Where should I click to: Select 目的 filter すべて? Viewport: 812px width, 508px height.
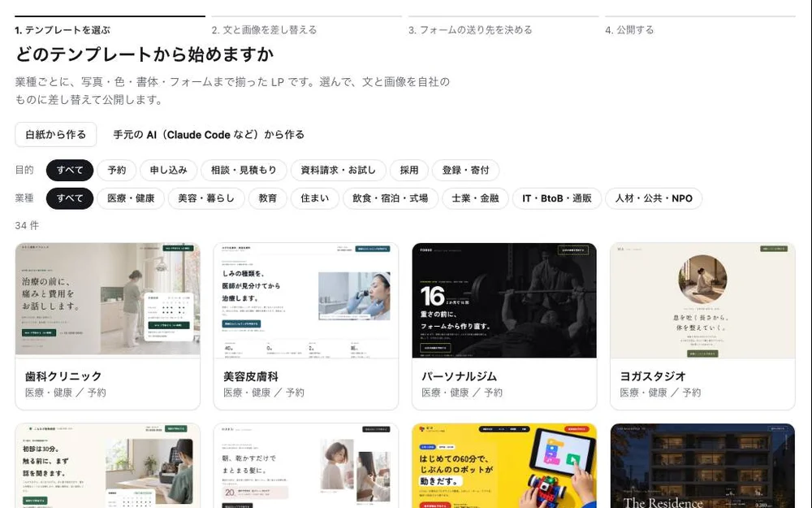point(70,170)
